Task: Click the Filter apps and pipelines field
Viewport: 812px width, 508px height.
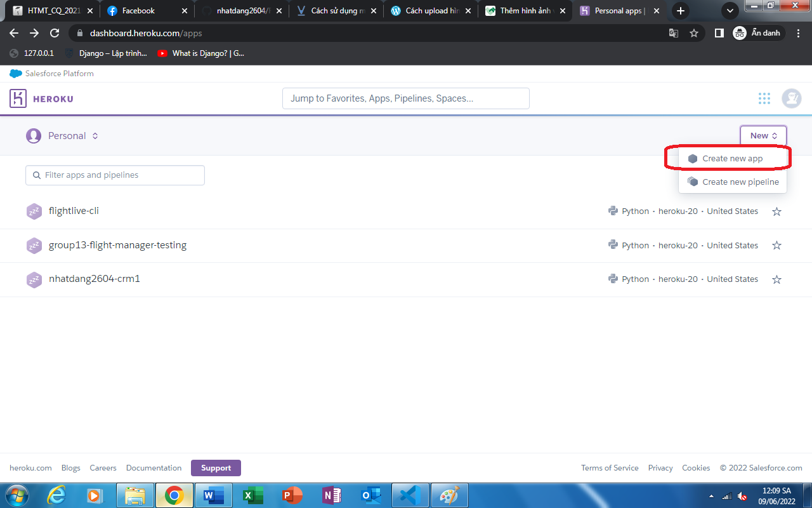Action: point(115,175)
